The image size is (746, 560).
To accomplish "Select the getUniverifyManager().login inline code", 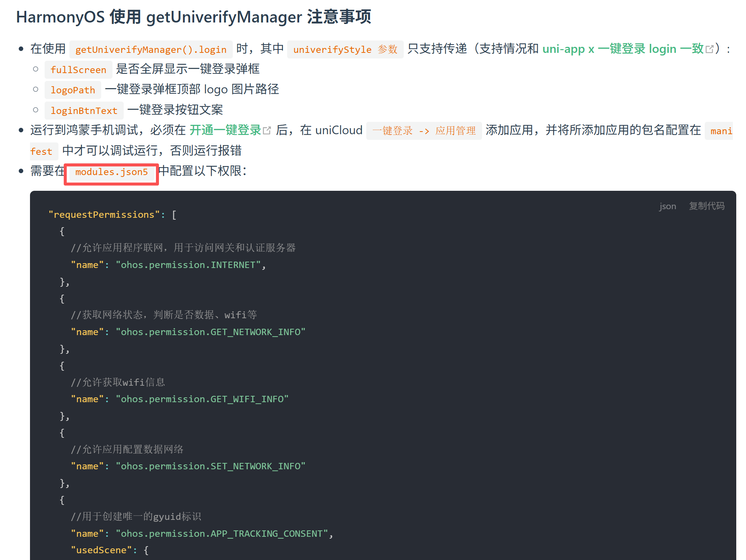I will 151,49.
